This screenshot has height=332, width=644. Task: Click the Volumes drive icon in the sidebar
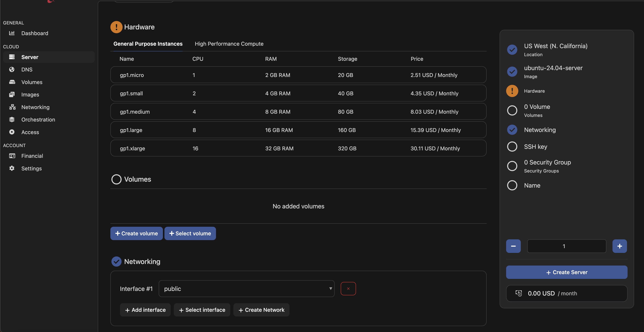[12, 82]
